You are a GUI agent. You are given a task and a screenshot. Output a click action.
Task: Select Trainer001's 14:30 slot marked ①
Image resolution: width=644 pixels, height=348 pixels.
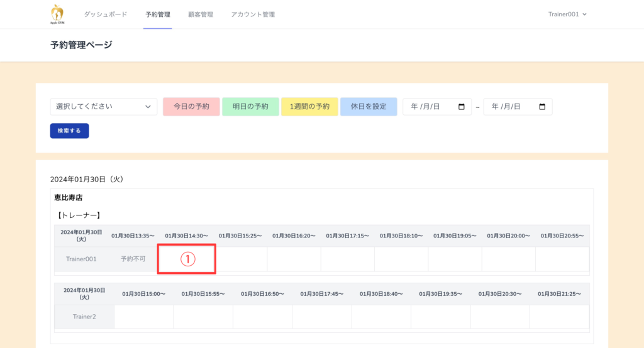[187, 259]
